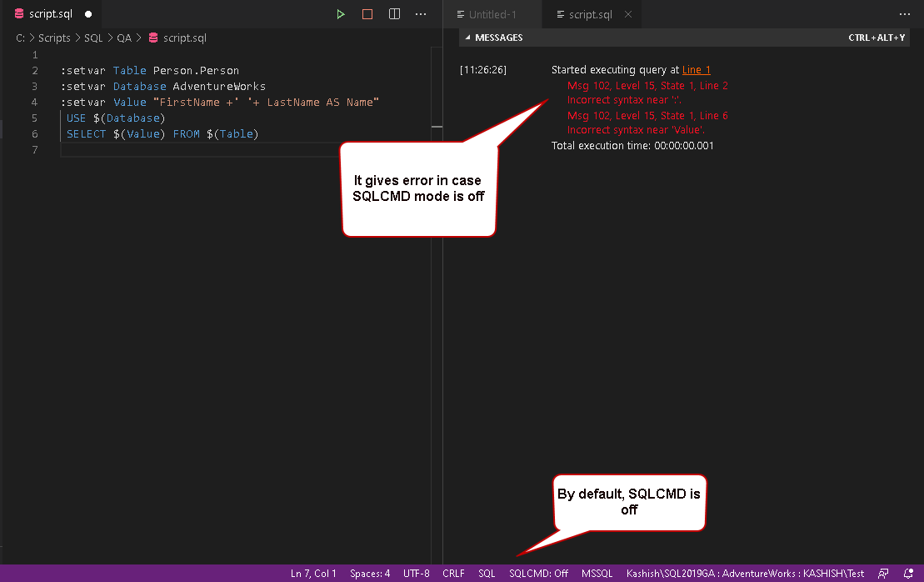The width and height of the screenshot is (924, 582).
Task: Collapse the MESSAGES panel triangle
Action: point(468,38)
